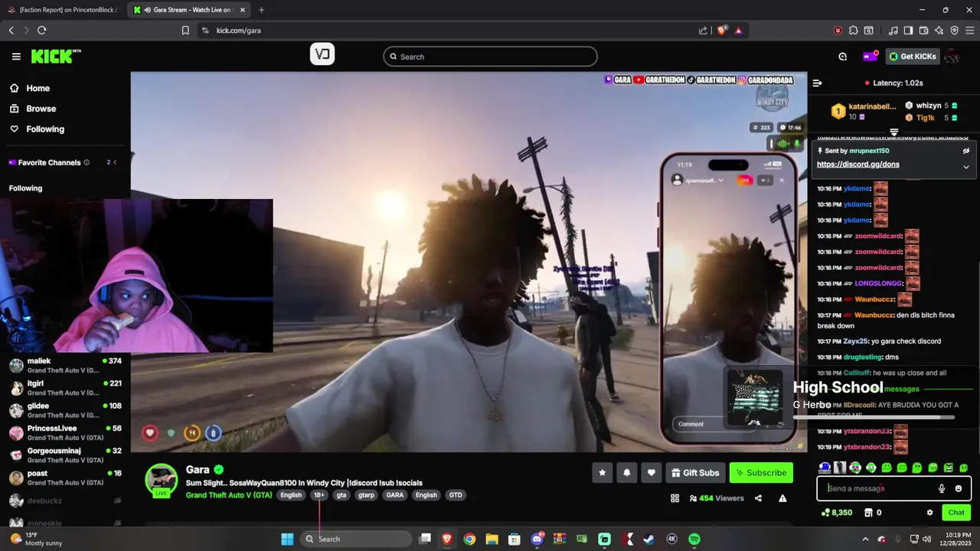The image size is (980, 551).
Task: Open Spotify from the taskbar
Action: pyautogui.click(x=694, y=539)
